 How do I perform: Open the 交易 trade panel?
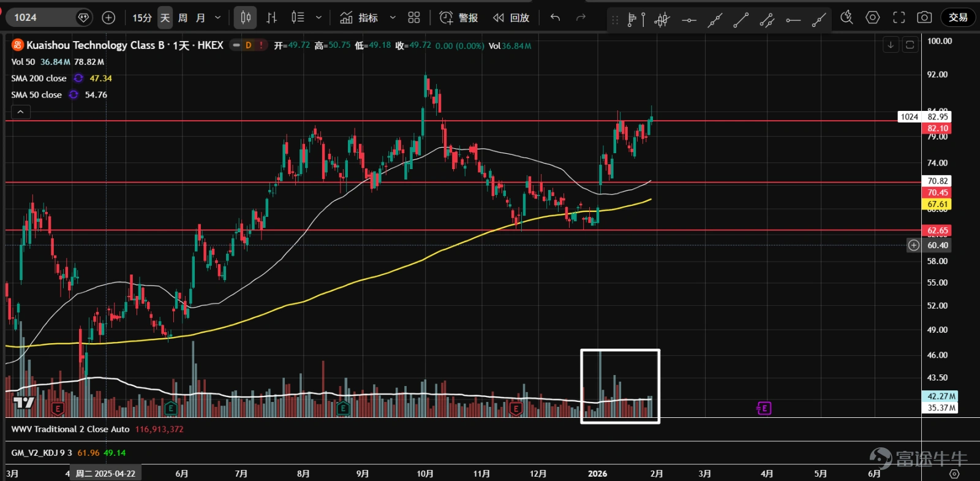958,17
